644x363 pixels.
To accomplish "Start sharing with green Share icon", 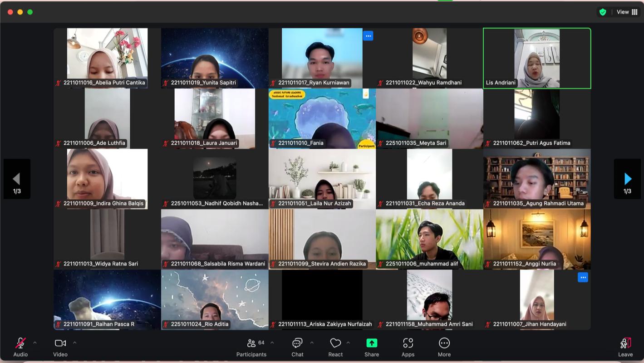I will pos(372,343).
